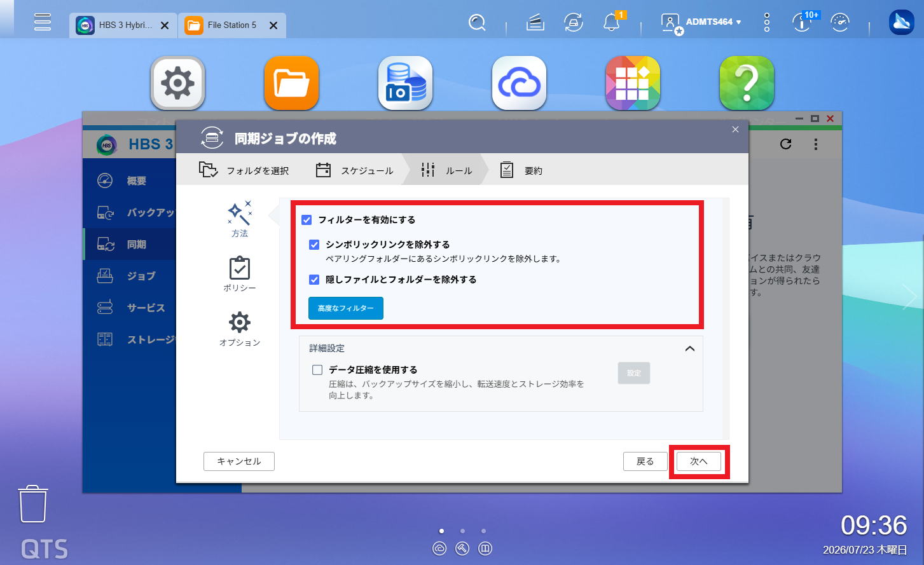Click 次へ to proceed
924x565 pixels.
[699, 461]
